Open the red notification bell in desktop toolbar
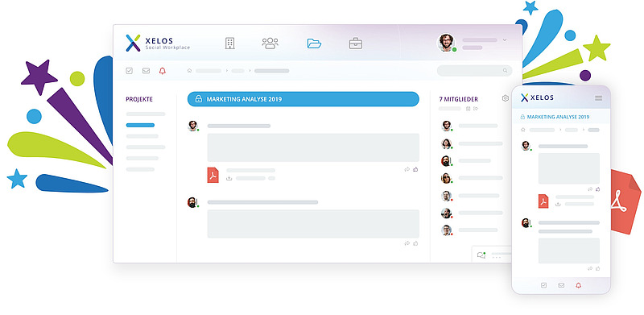This screenshot has height=315, width=644. (x=163, y=71)
